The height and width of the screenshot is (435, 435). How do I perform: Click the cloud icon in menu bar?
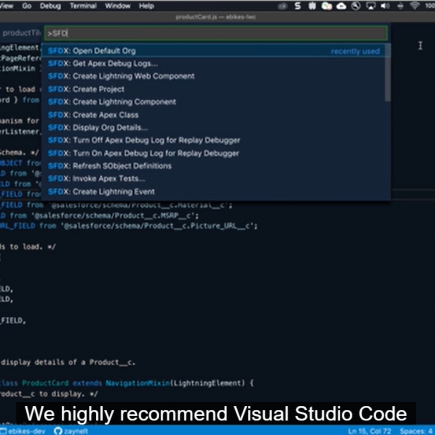click(x=341, y=6)
